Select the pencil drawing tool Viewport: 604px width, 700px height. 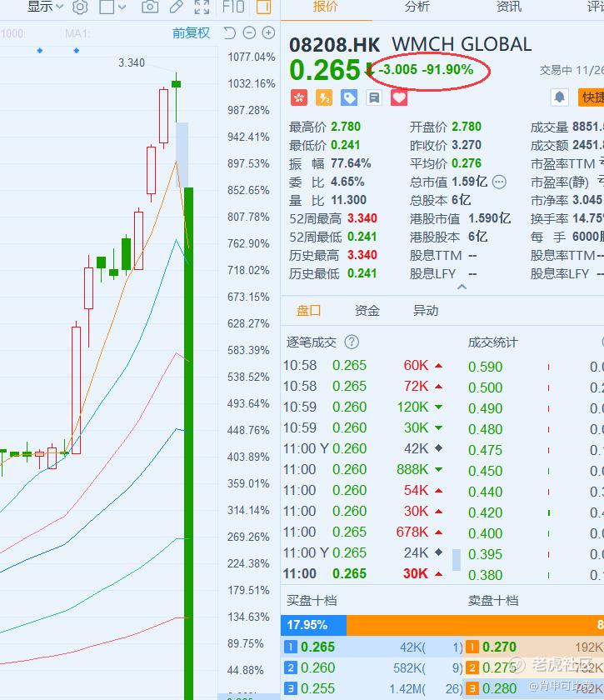177,7
